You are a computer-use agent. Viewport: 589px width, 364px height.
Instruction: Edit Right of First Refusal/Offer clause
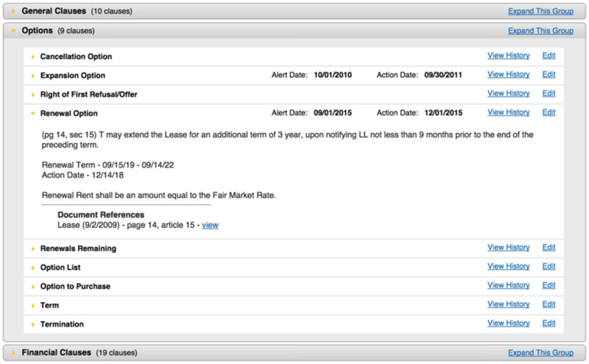pyautogui.click(x=549, y=93)
